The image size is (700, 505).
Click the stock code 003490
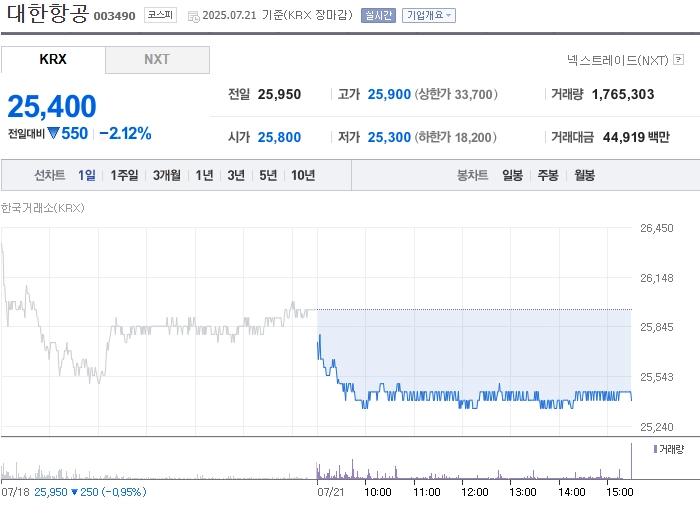(114, 16)
